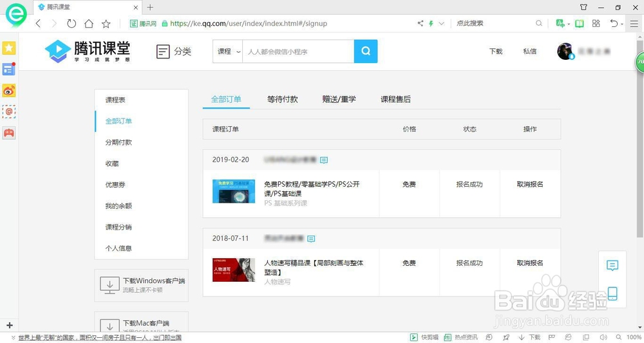The image size is (644, 343).
Task: Click the lightning speed mode icon
Action: (431, 23)
